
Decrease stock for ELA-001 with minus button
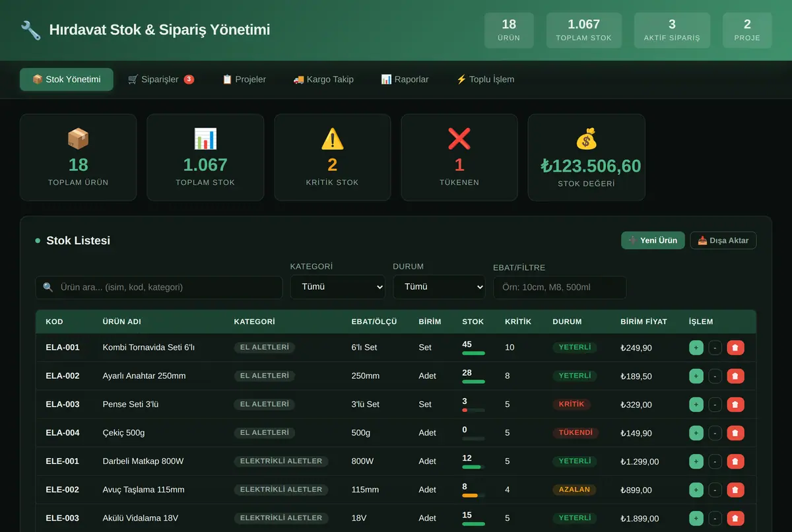(715, 348)
